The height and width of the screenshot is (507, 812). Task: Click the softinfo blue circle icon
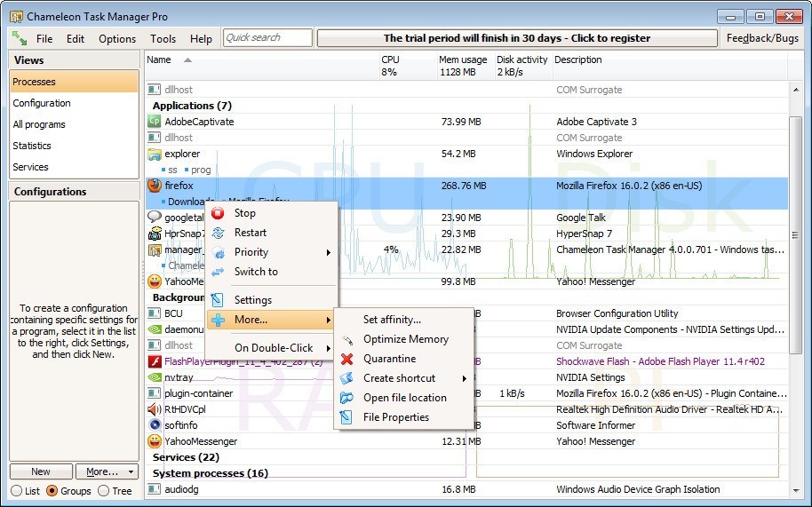[155, 425]
